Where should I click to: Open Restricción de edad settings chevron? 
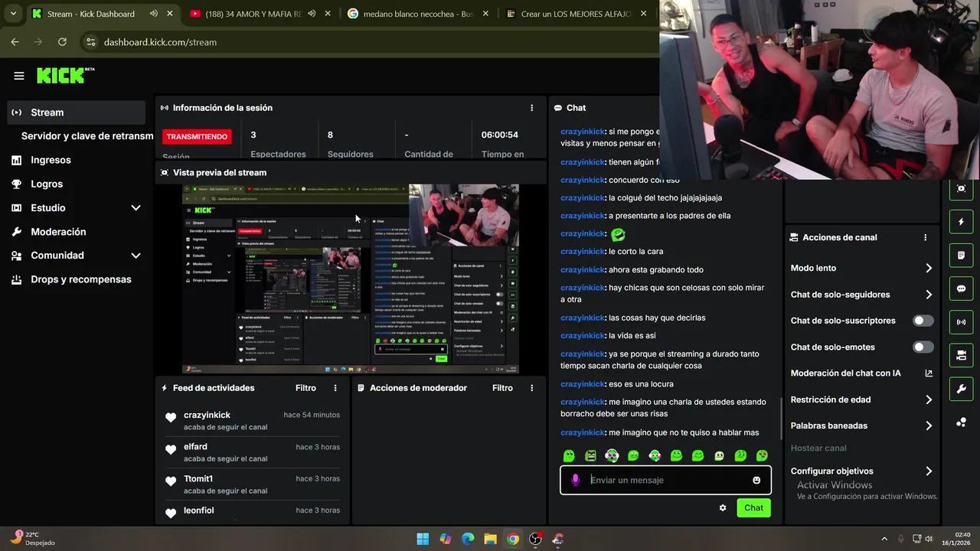(x=929, y=399)
